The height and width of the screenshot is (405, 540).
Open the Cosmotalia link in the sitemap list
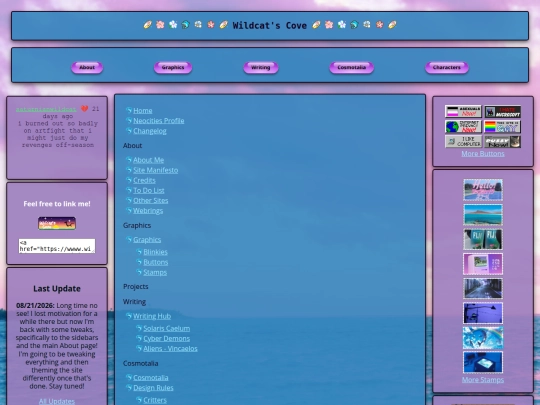pos(151,378)
